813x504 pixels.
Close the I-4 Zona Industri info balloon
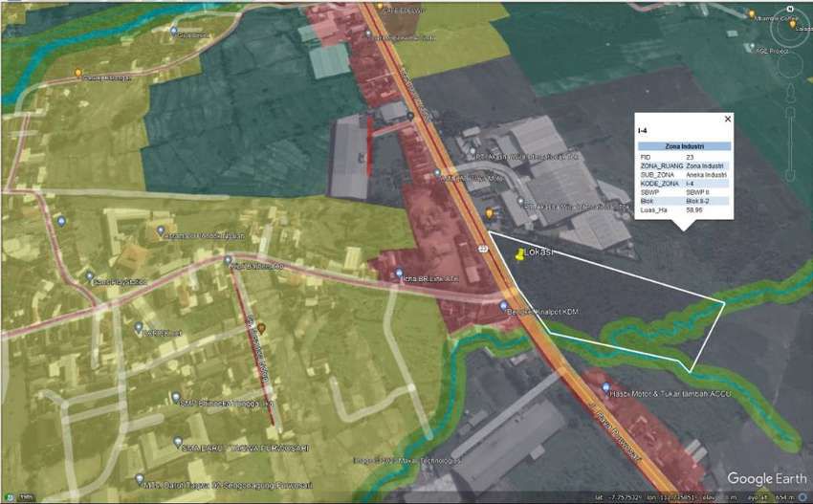click(727, 119)
